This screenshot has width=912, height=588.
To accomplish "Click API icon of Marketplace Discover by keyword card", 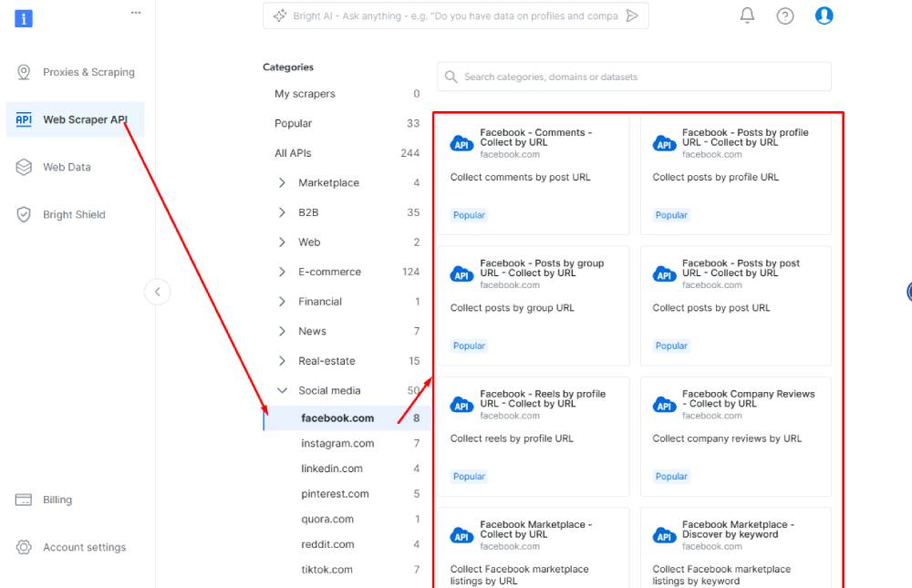I will [664, 536].
